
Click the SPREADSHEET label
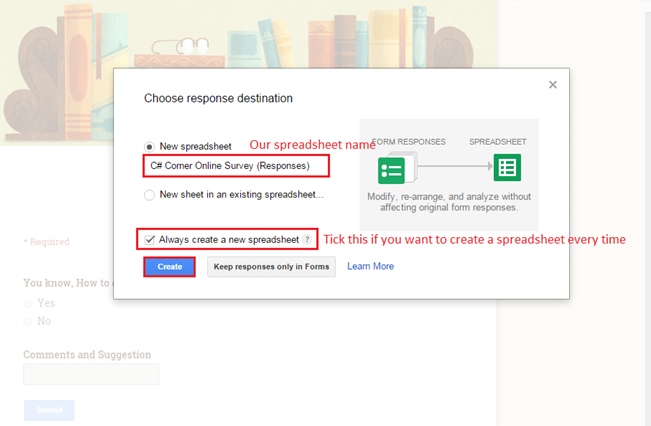click(498, 142)
